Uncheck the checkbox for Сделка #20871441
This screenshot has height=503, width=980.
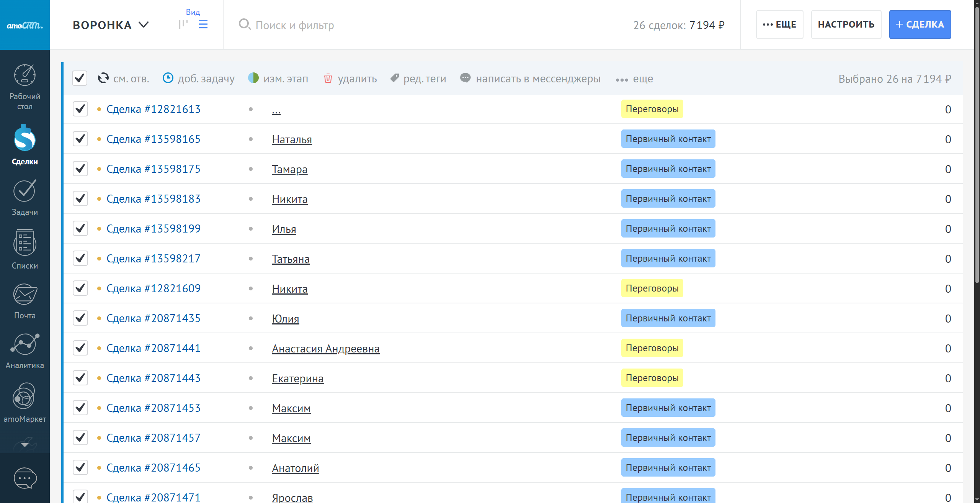80,348
